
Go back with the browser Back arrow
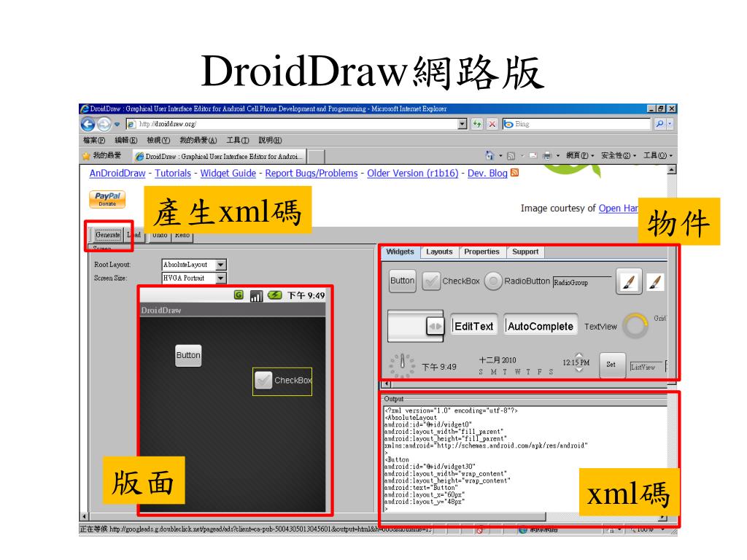[88, 124]
